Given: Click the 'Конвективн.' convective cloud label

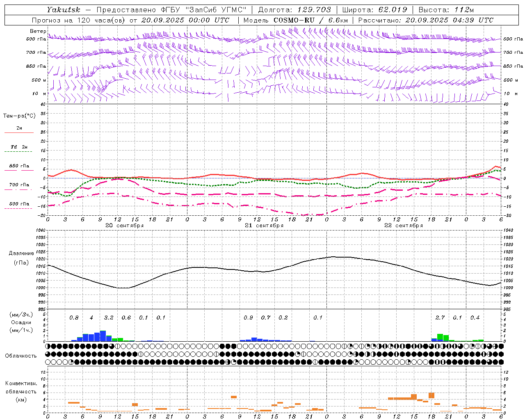Looking at the screenshot, I should click(21, 383).
